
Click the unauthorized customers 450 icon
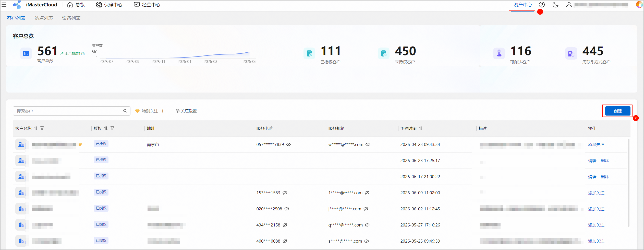click(x=383, y=53)
